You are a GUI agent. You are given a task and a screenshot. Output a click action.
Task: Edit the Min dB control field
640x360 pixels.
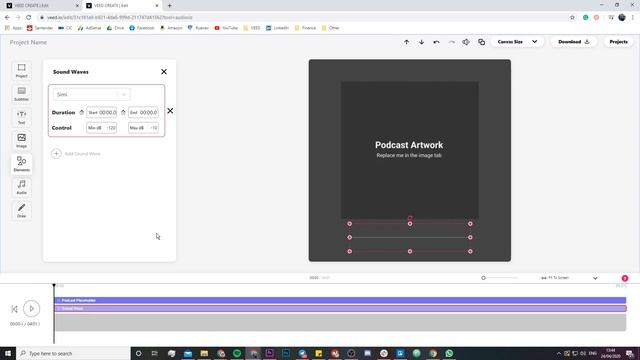coord(102,128)
